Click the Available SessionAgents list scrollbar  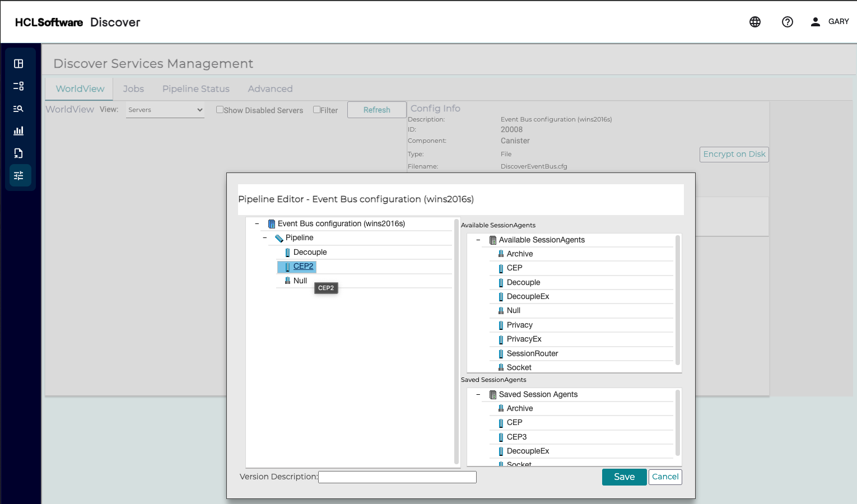pyautogui.click(x=678, y=300)
